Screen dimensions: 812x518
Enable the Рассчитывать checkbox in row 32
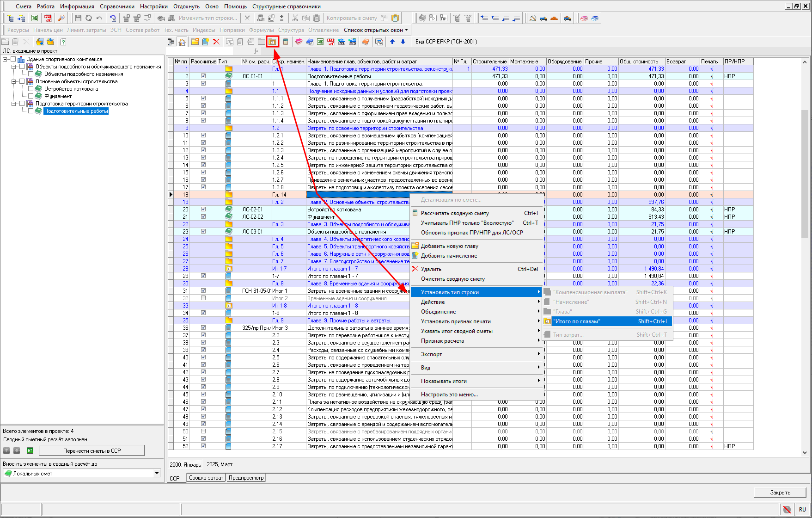point(203,298)
